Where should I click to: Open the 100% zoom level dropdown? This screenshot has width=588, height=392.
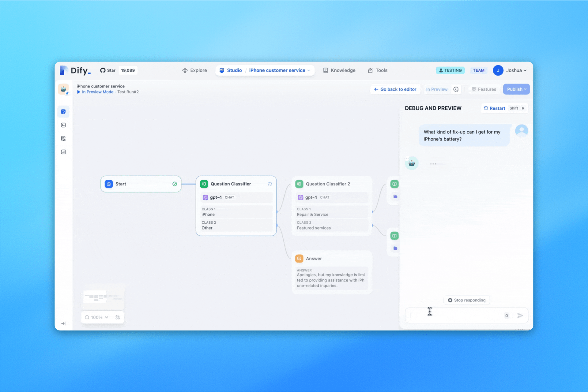97,317
